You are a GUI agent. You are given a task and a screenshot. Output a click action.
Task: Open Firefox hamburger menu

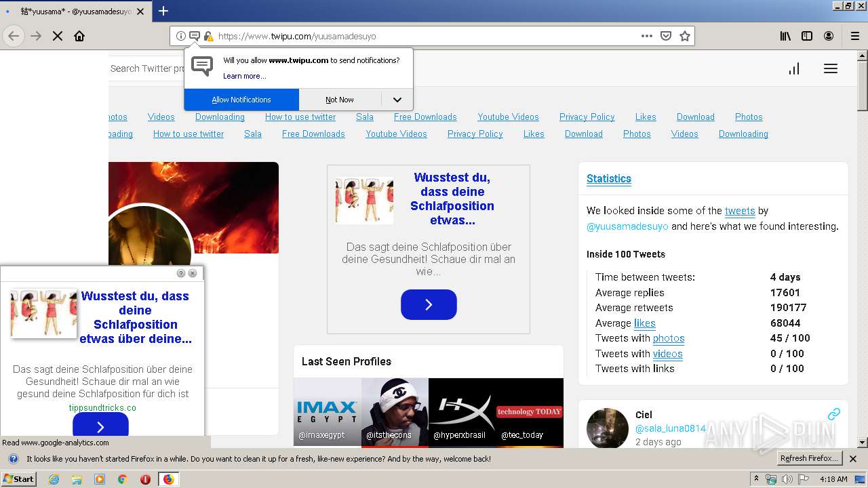[855, 36]
